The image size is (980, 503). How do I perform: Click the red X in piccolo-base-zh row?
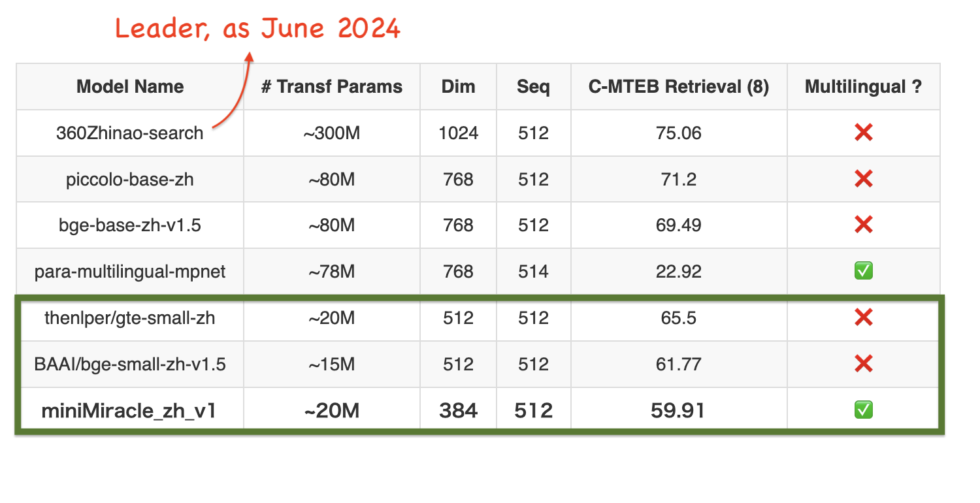pyautogui.click(x=863, y=179)
